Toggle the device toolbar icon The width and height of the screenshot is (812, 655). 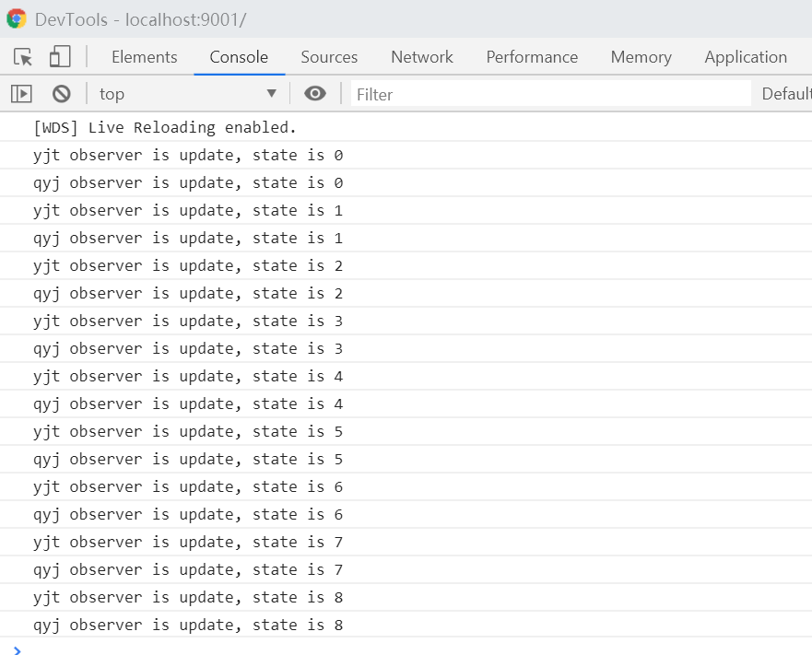click(60, 57)
